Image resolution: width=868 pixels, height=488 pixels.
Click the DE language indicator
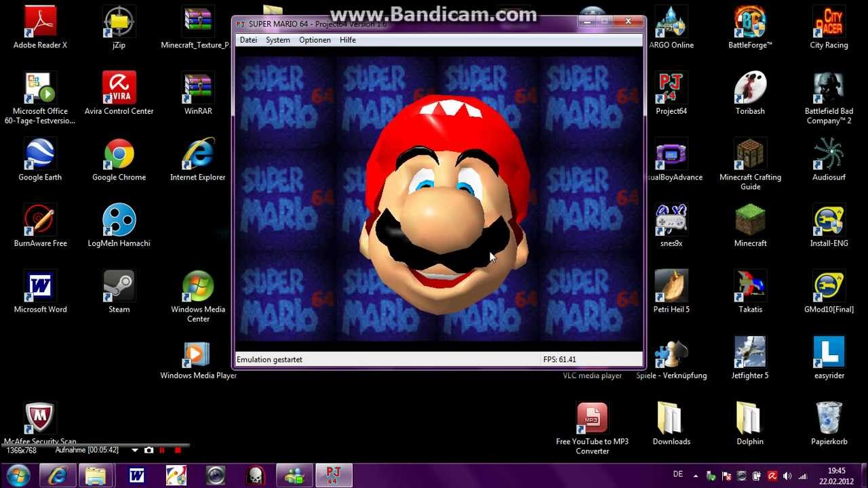click(x=677, y=474)
